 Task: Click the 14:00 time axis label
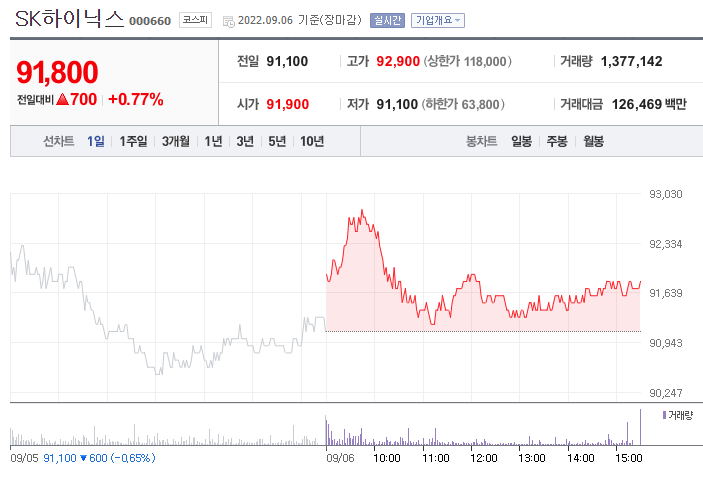pyautogui.click(x=581, y=458)
